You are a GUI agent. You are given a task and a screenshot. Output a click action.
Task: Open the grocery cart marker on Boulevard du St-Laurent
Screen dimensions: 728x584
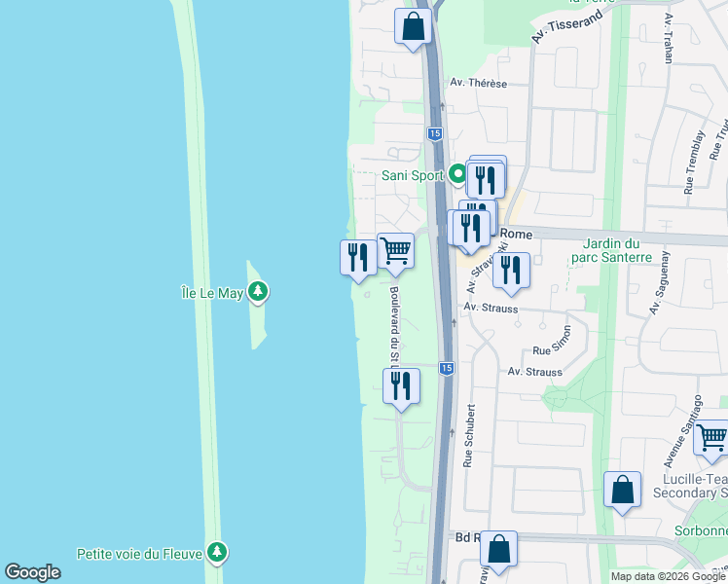395,253
